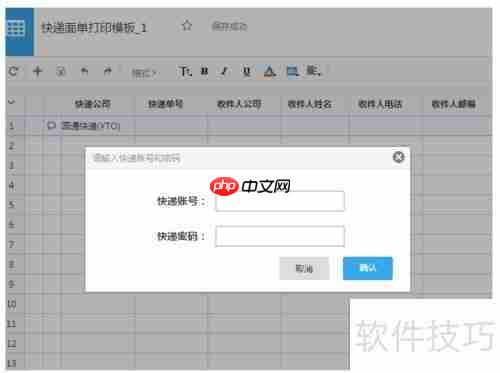The height and width of the screenshot is (373, 500).
Task: Star the 快递面单打印模板_1 document
Action: pyautogui.click(x=187, y=25)
